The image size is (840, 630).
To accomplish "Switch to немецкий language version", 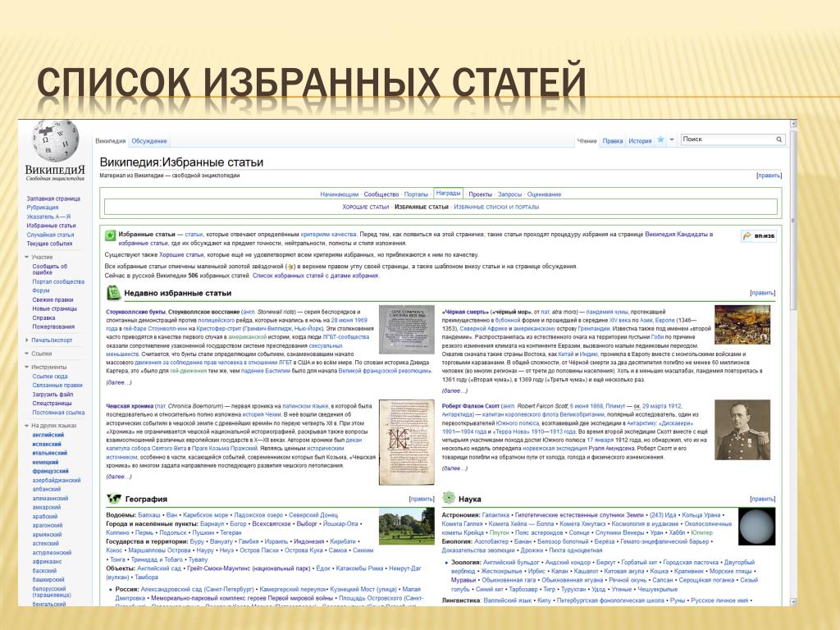I will pos(45,462).
